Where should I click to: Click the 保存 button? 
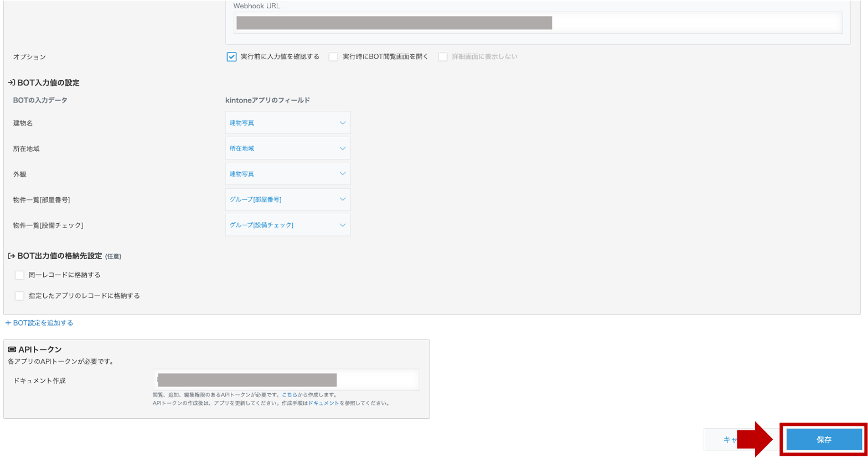tap(824, 440)
